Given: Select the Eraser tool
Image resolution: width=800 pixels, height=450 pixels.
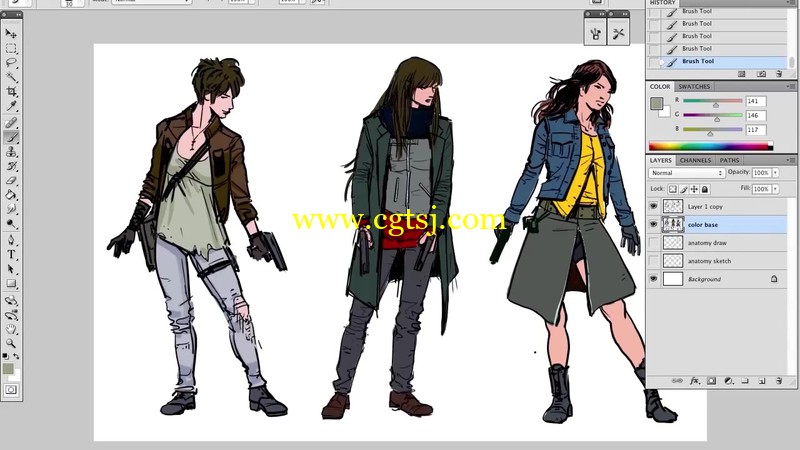Looking at the screenshot, I should [11, 181].
